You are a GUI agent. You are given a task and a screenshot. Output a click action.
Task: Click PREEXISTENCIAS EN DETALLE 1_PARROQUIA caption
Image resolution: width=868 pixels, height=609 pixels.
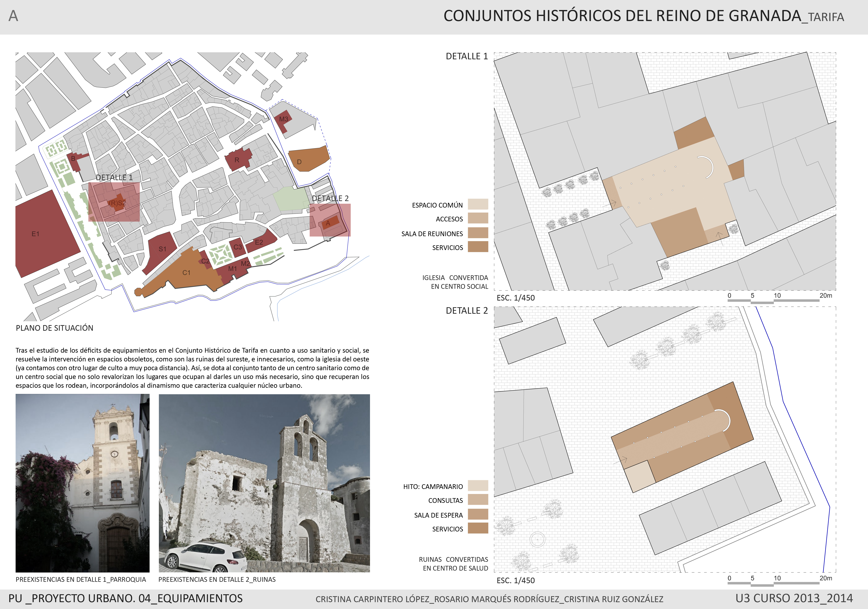(80, 580)
